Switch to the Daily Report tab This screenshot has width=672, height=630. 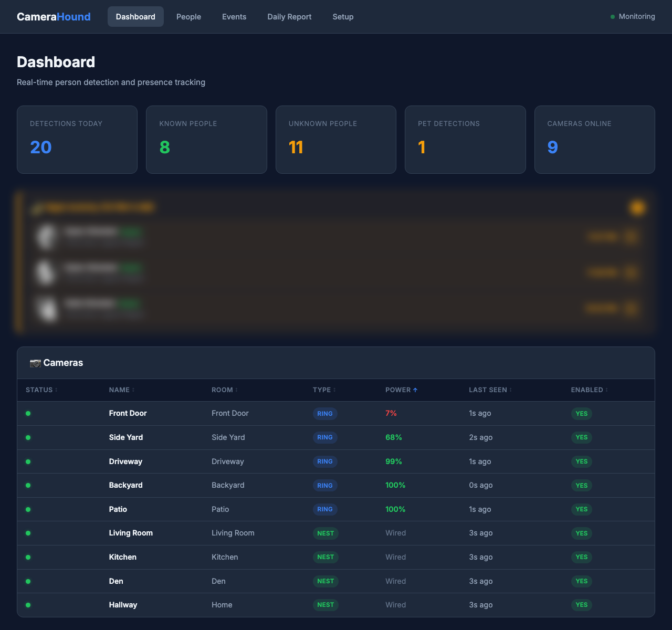[x=289, y=17]
